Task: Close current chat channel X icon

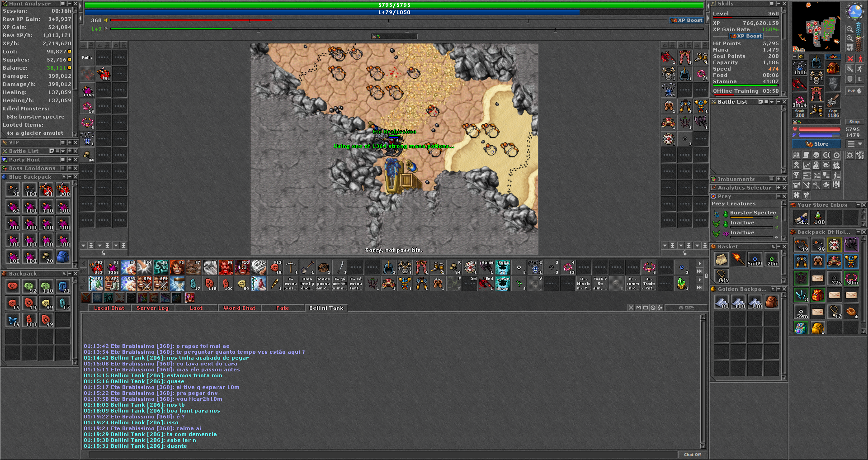Action: pyautogui.click(x=631, y=308)
